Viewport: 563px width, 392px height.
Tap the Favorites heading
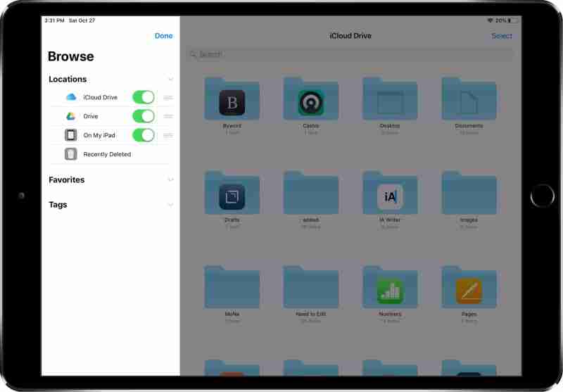pos(66,179)
